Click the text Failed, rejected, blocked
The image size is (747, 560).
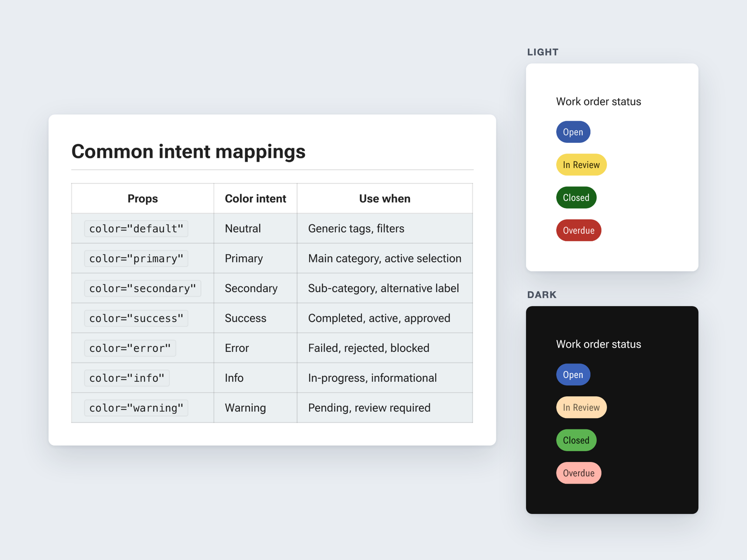click(x=369, y=348)
